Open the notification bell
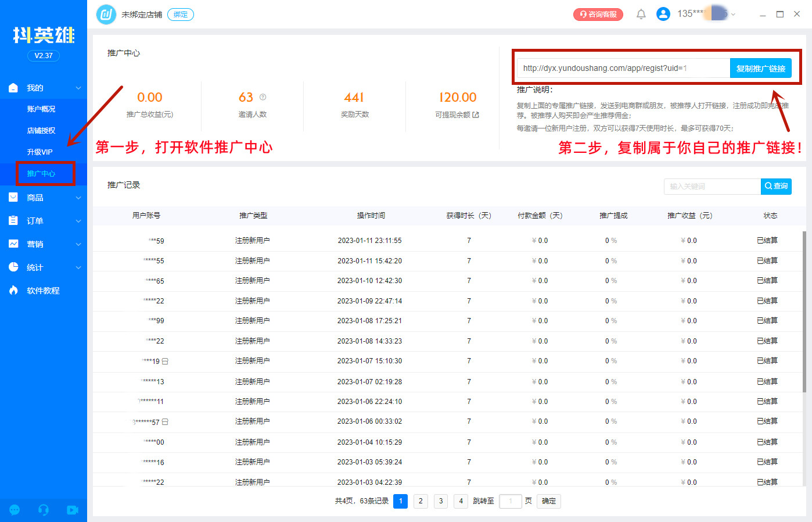Screen dimensions: 812x522 641,15
